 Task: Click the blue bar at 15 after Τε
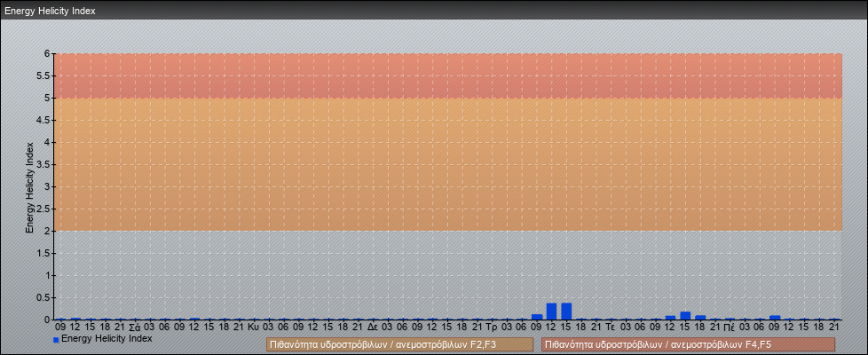pyautogui.click(x=685, y=316)
